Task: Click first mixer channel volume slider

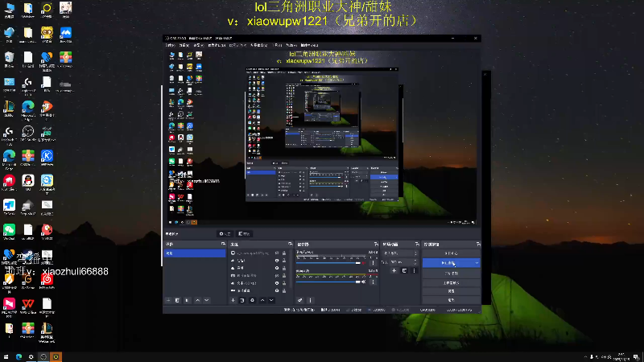Action: [328, 263]
